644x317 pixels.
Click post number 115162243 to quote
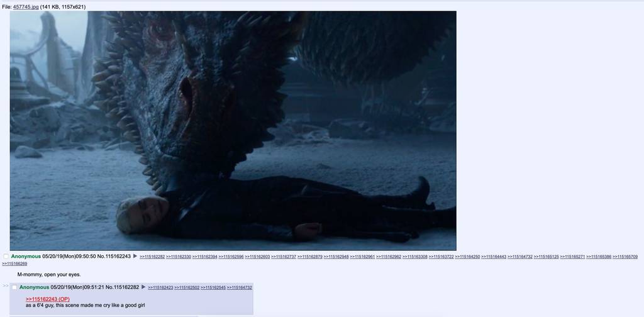(x=118, y=256)
